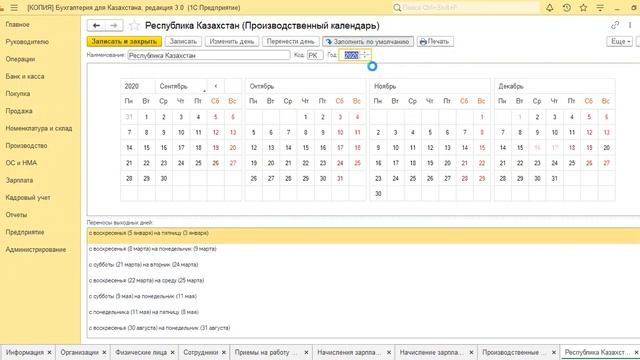Select October 31 in the calendar
Viewport: 640px width, 360px height.
(x=340, y=178)
